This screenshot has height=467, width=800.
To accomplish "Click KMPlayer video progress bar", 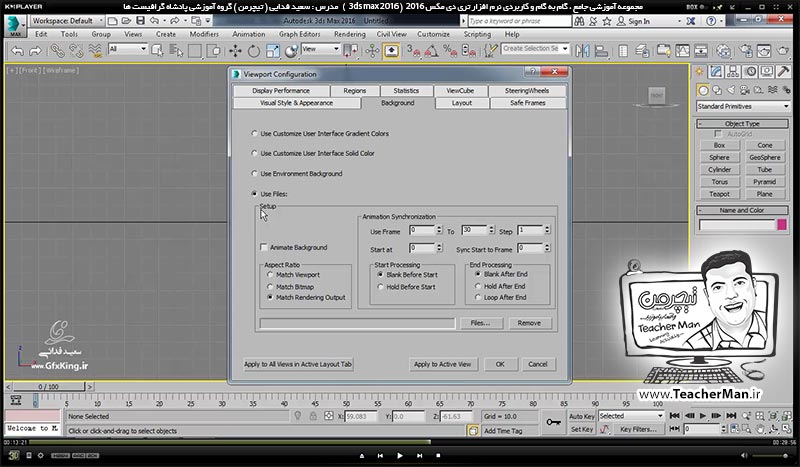I will 400,442.
